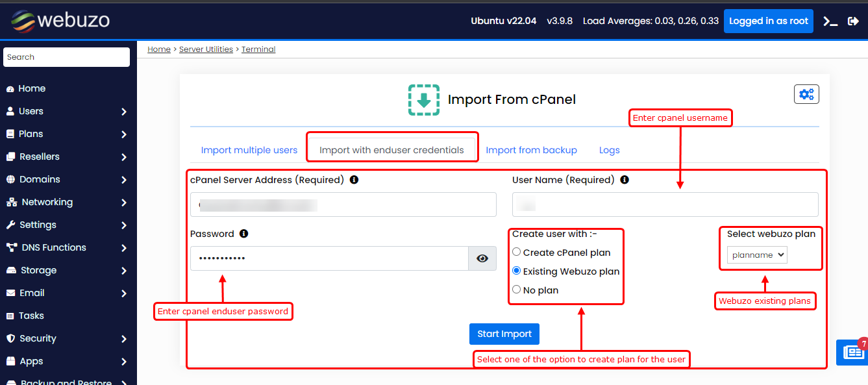Click the logout icon in top bar
This screenshot has width=868, height=385.
click(853, 21)
